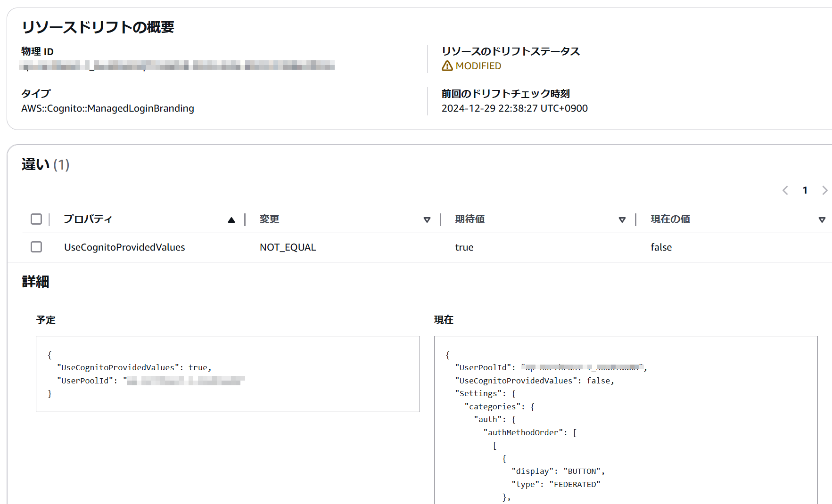Image resolution: width=832 pixels, height=504 pixels.
Task: Select the AWS::Cognito::ManagedLoginBranding type text
Action: (x=108, y=108)
